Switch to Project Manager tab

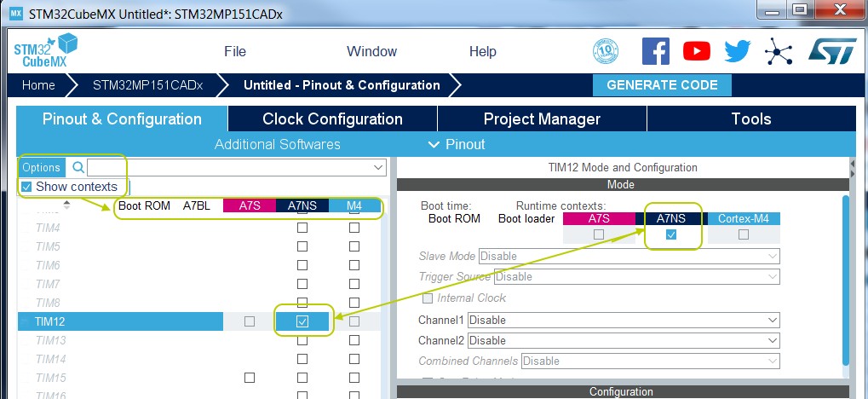coord(542,119)
